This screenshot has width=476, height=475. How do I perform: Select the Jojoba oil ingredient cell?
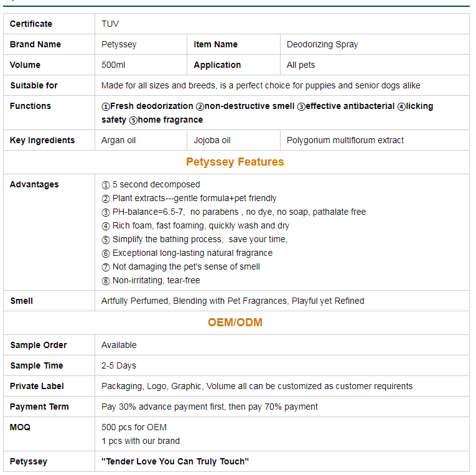(x=212, y=140)
